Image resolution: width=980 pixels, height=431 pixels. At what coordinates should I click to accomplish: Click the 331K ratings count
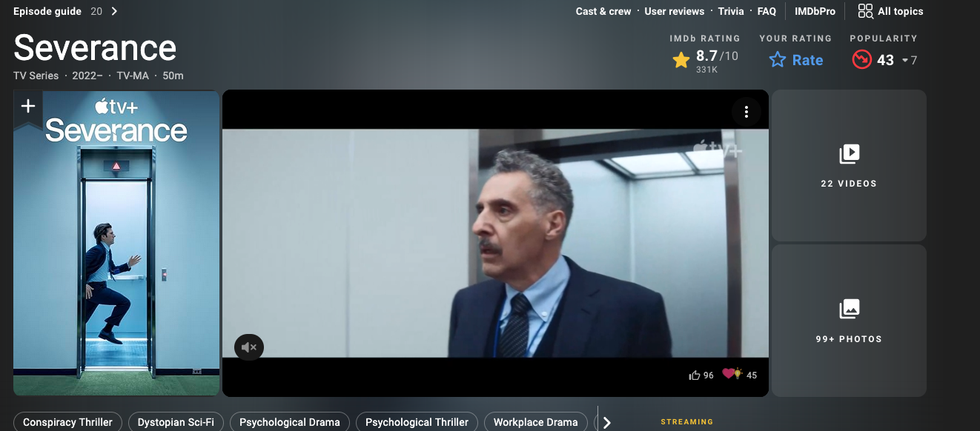tap(706, 70)
